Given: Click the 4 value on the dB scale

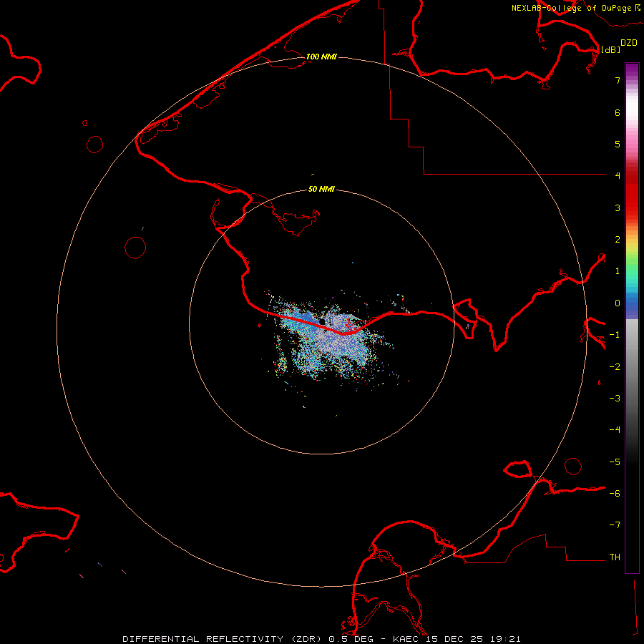Looking at the screenshot, I should 618,175.
